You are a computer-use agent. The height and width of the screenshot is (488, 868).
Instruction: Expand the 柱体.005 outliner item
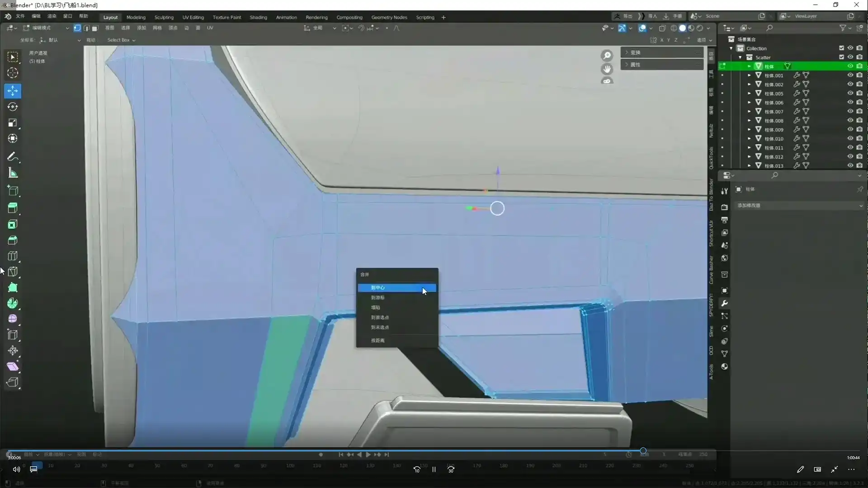point(749,94)
